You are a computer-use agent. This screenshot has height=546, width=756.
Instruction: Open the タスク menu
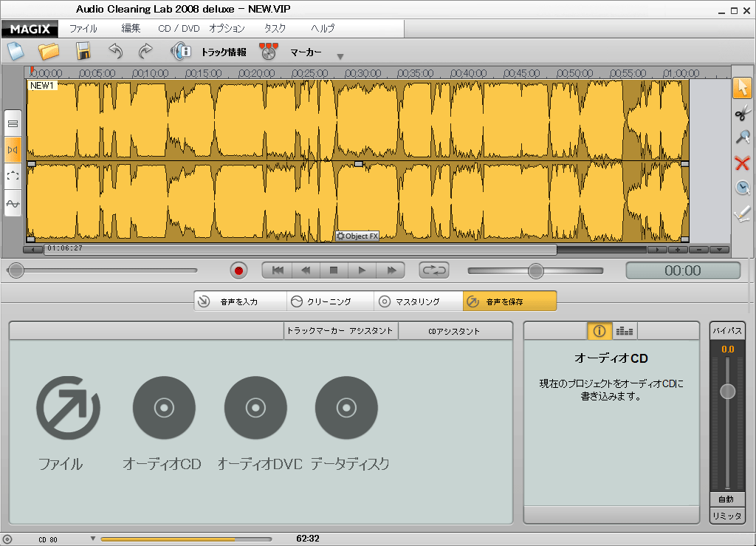[x=275, y=29]
